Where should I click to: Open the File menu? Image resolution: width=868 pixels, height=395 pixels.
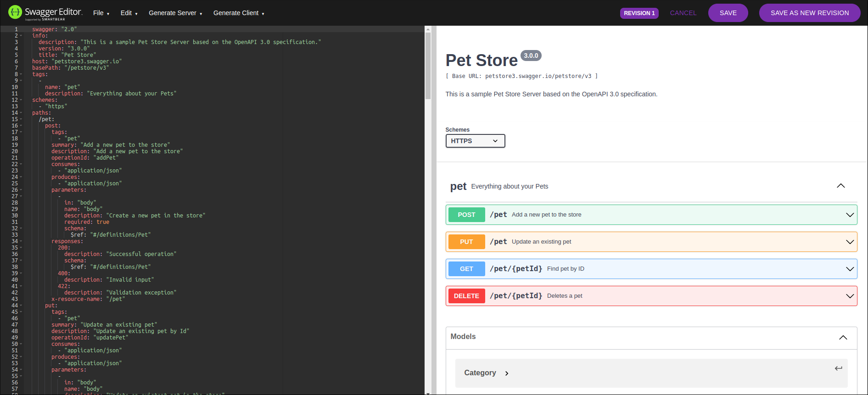(101, 13)
